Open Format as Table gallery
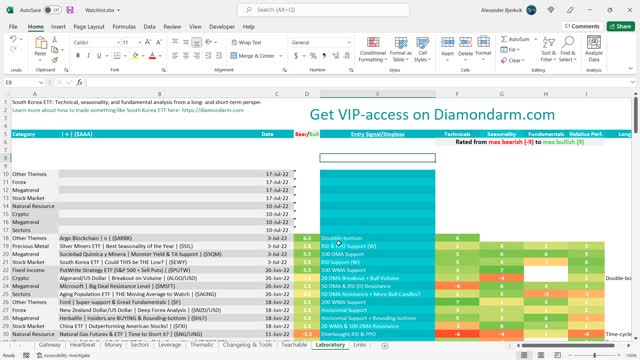 400,49
